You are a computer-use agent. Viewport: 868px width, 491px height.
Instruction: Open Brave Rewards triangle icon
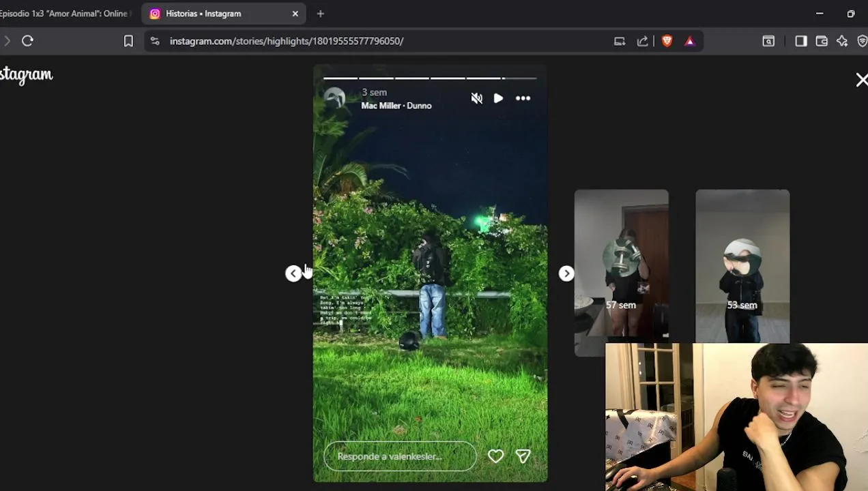coord(690,41)
